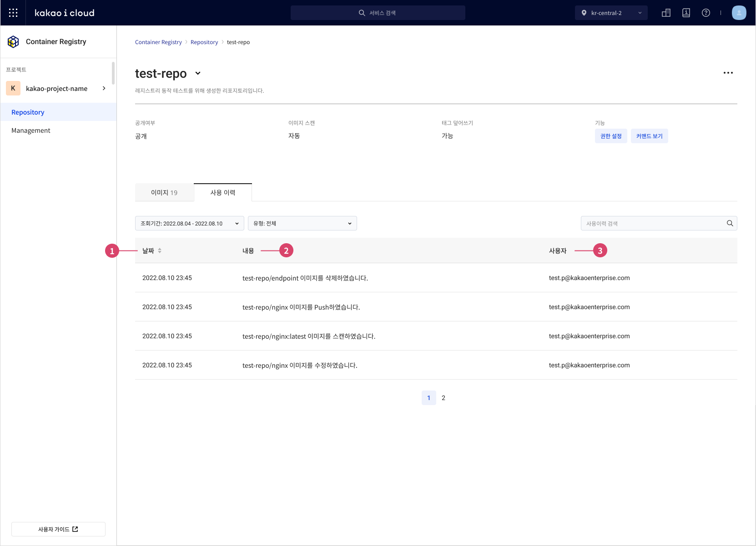Expand the test-repo title chevron

click(198, 73)
